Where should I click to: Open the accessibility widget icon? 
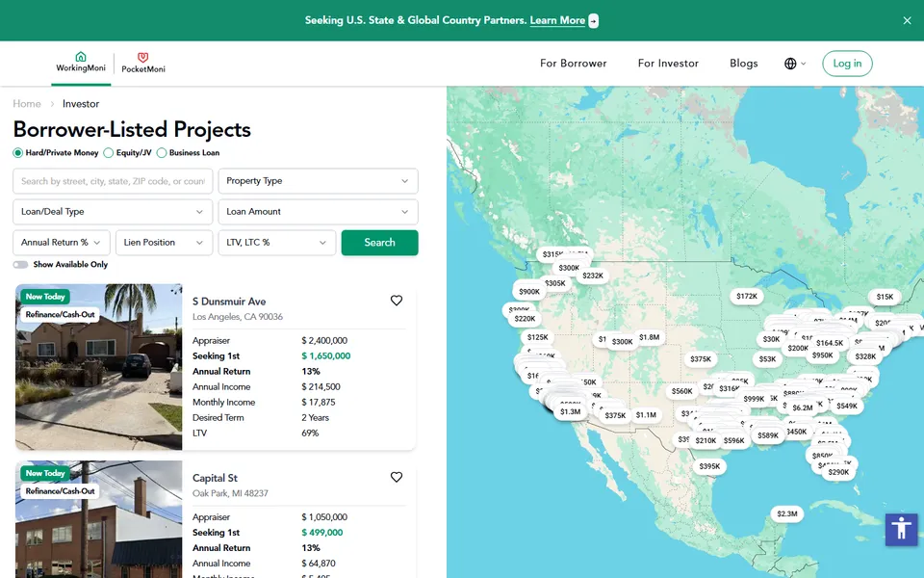click(901, 529)
